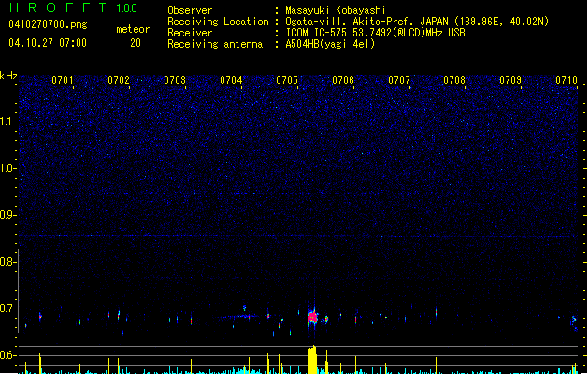
Task: Click the 0.7 kHz axis label
Action: (7, 309)
